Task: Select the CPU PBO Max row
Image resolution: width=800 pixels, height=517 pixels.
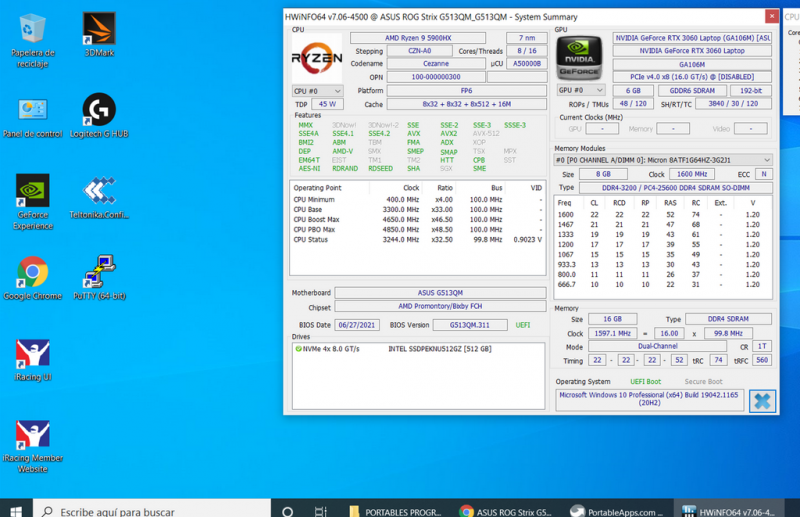Action: (417, 230)
